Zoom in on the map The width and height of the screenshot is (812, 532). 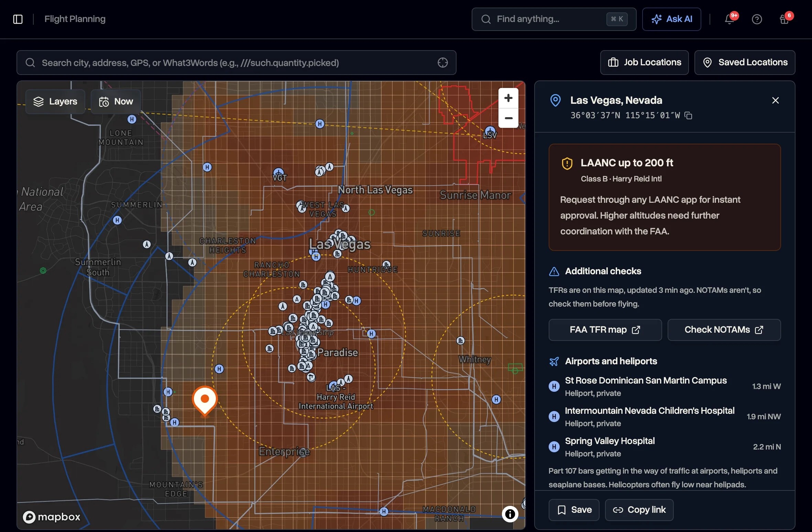tap(508, 98)
